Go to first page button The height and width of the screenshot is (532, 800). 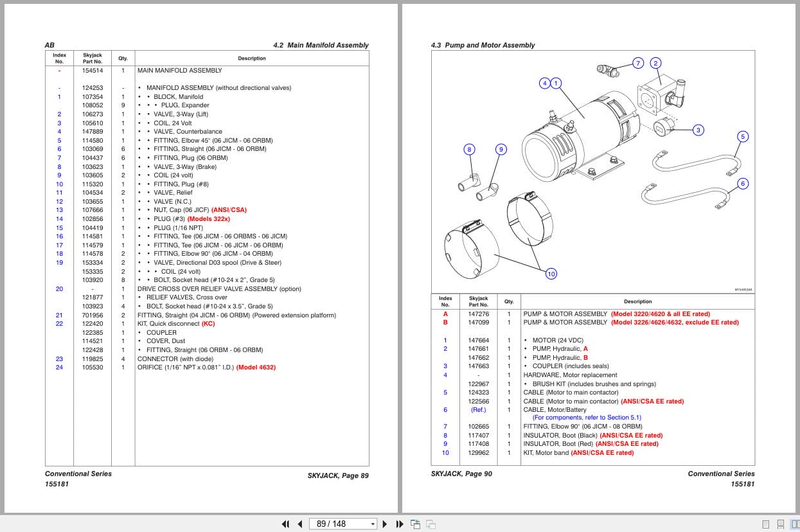[x=286, y=524]
